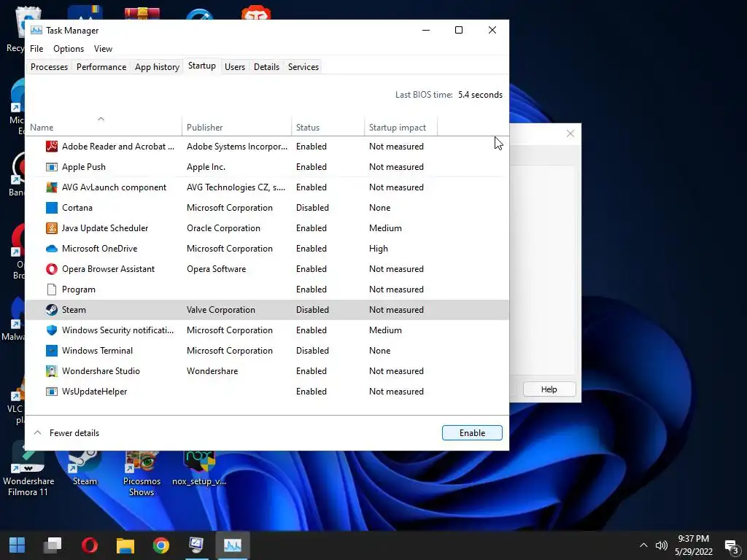Click the Opera Browser Assistant icon

(x=52, y=269)
